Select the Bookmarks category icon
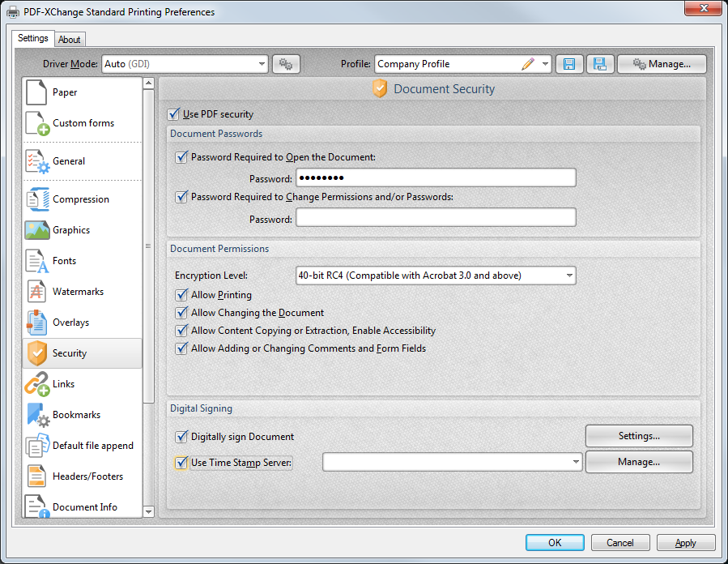The width and height of the screenshot is (728, 564). [x=38, y=414]
